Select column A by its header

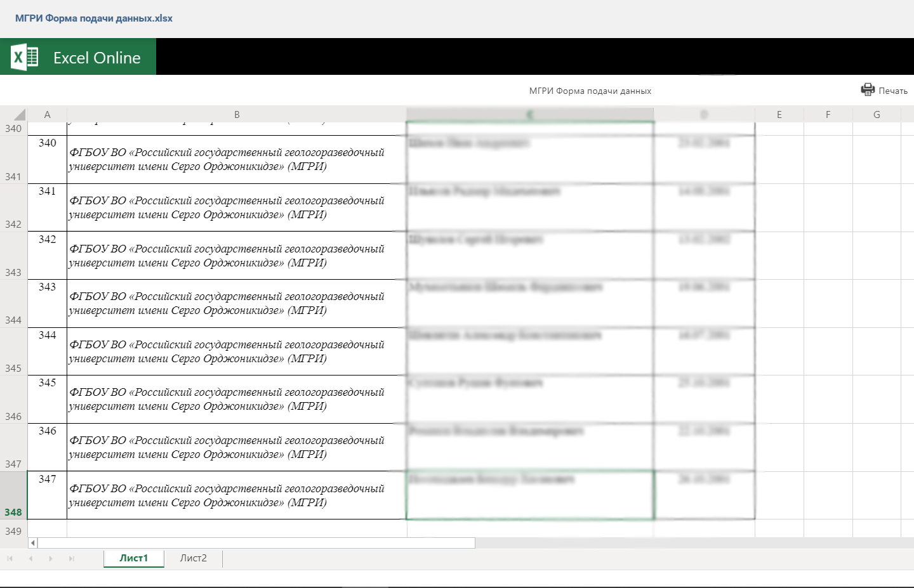pos(47,115)
